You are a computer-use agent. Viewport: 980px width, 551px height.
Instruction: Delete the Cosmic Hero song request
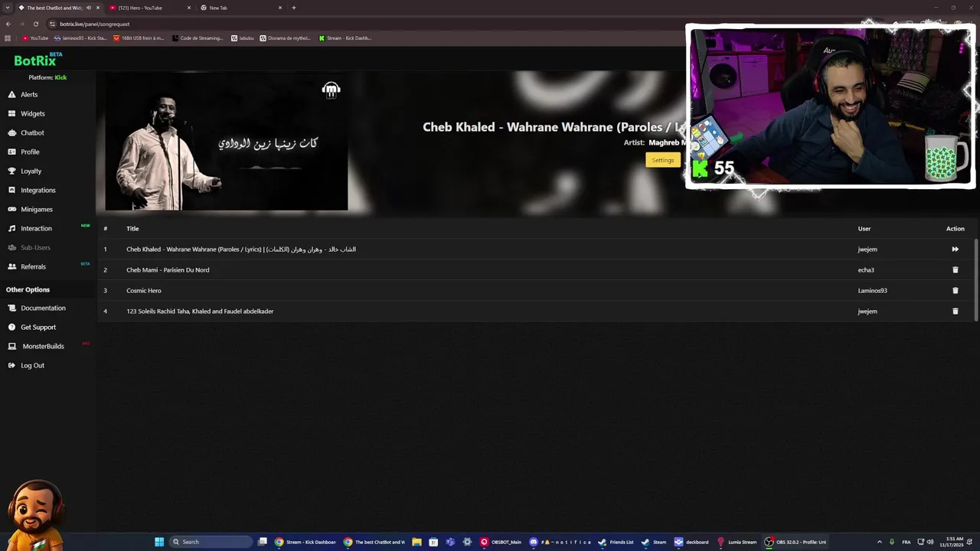coord(955,290)
